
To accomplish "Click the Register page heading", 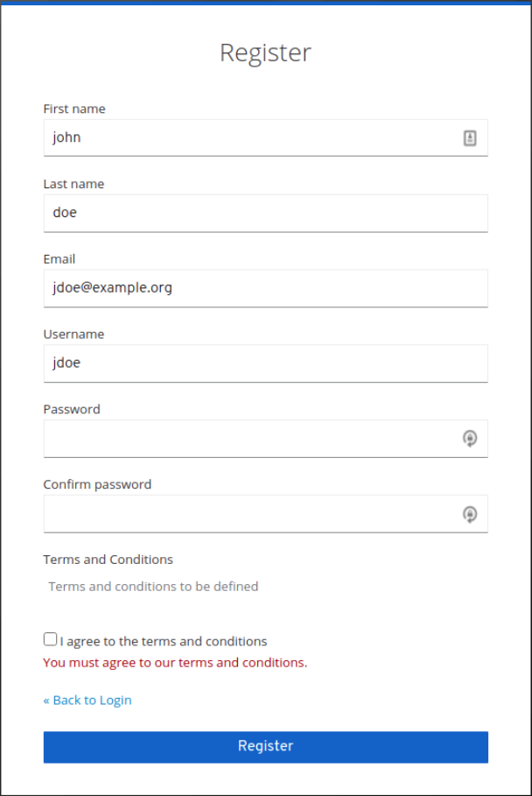I will [x=266, y=53].
